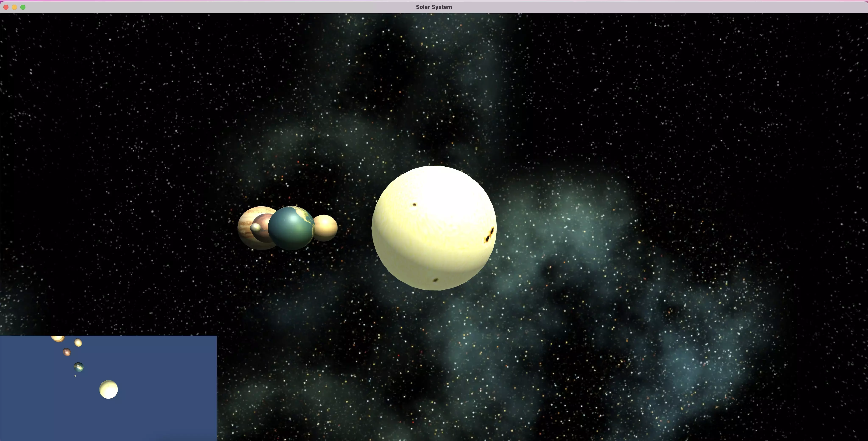Click the pale Saturn sphere in the minimap
The height and width of the screenshot is (441, 868).
click(78, 343)
